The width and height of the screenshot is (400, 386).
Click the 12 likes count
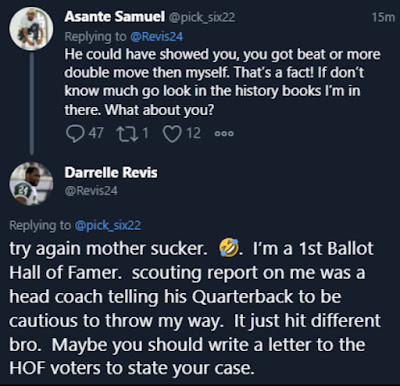pyautogui.click(x=193, y=133)
